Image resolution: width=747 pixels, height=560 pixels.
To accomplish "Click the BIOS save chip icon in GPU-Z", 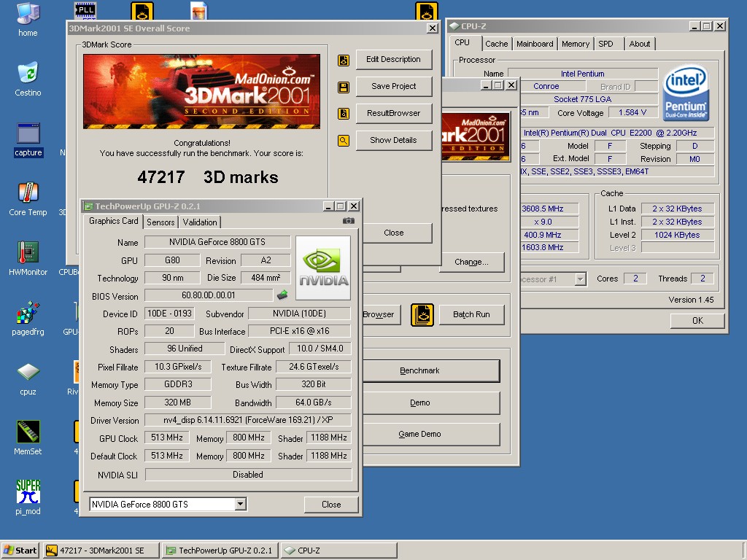I will pos(282,295).
